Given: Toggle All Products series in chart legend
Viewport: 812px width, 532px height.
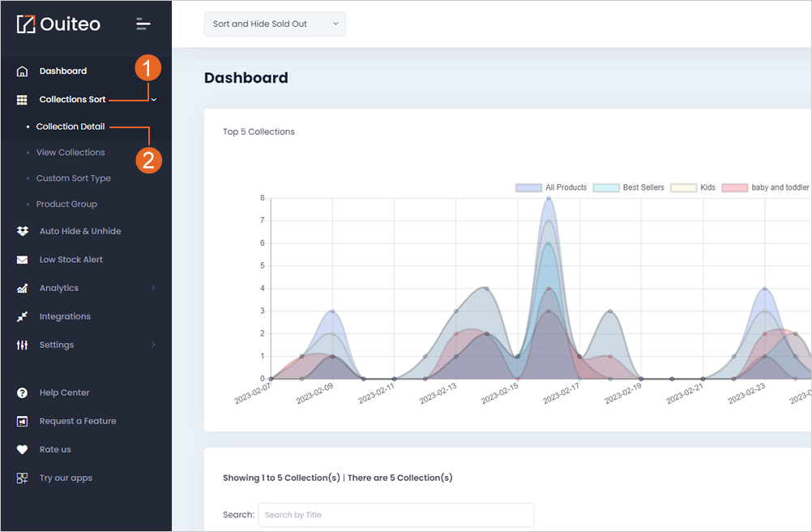Looking at the screenshot, I should 551,187.
